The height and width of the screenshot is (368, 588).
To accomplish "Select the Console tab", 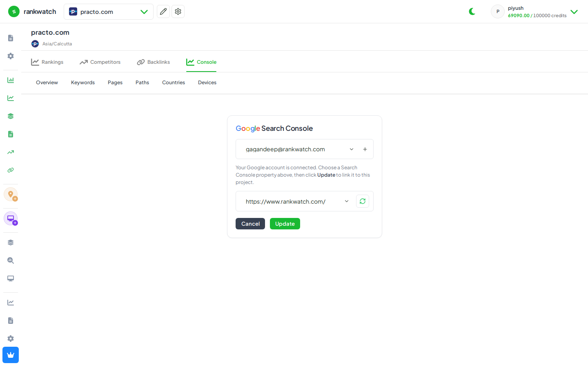I will [201, 62].
